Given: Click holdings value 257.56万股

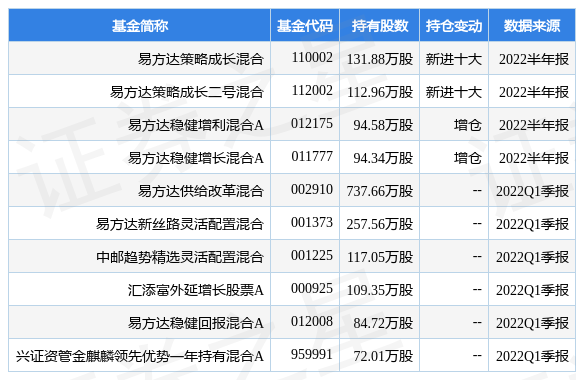Looking at the screenshot, I should pos(380,224).
